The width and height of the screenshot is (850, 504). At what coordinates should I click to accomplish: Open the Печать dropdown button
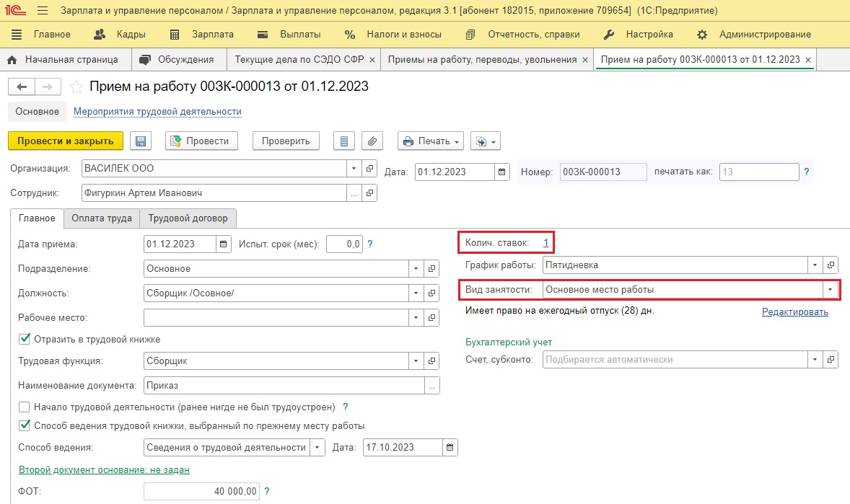click(431, 141)
